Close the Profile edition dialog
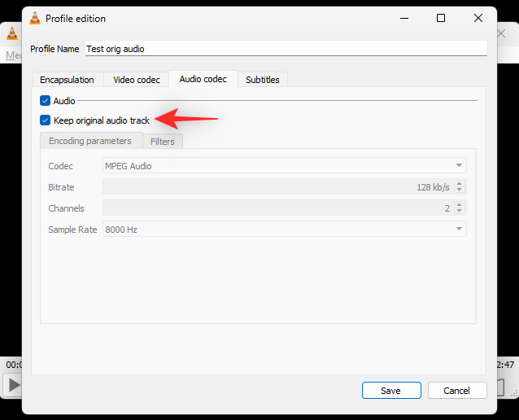Image resolution: width=519 pixels, height=420 pixels. point(478,18)
